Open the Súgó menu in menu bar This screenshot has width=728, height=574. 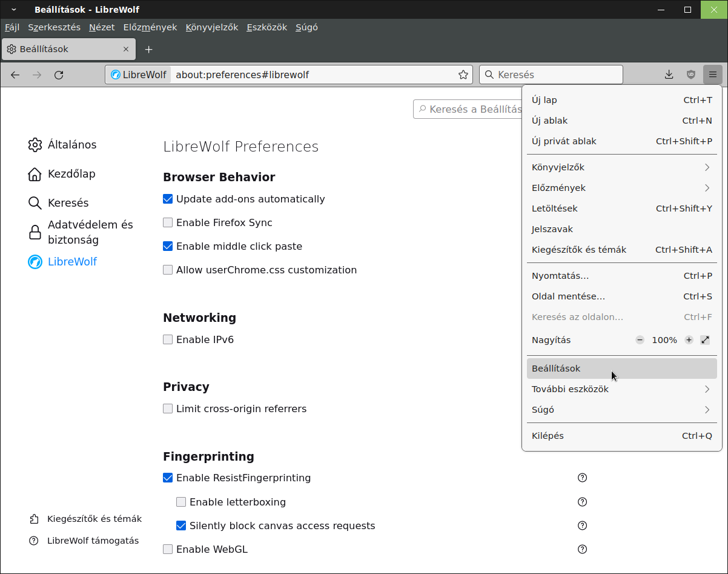click(x=306, y=27)
